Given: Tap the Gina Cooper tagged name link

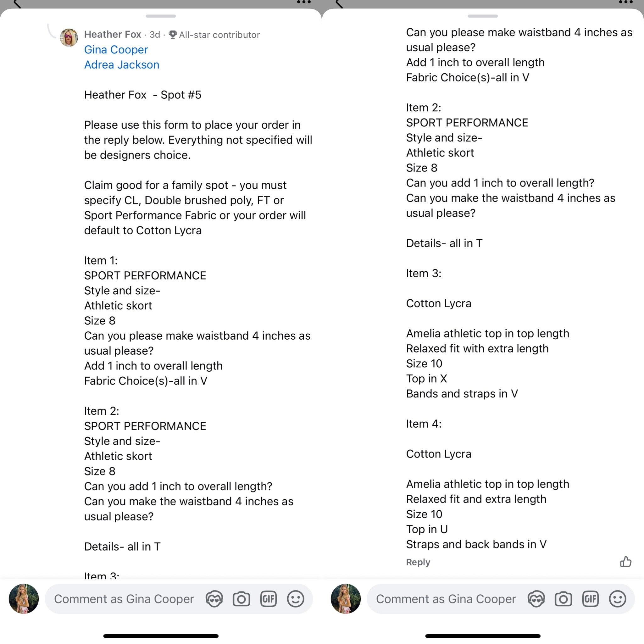Looking at the screenshot, I should (x=116, y=50).
